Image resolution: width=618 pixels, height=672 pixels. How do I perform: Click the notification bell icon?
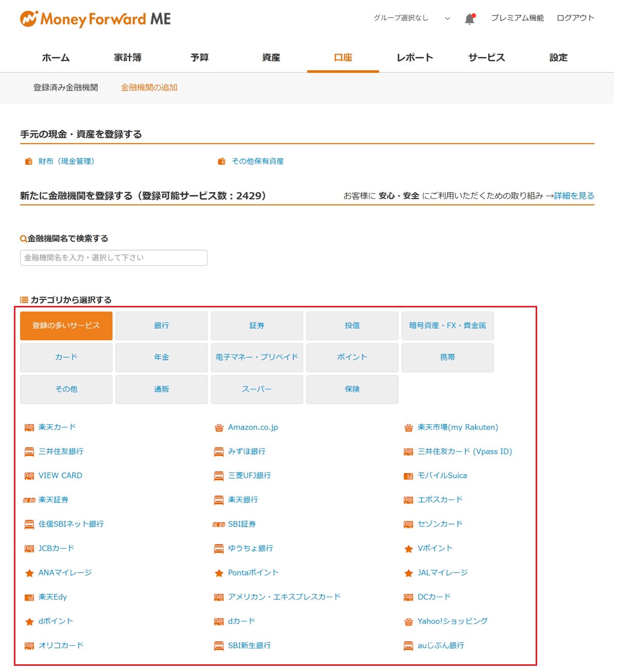[469, 19]
